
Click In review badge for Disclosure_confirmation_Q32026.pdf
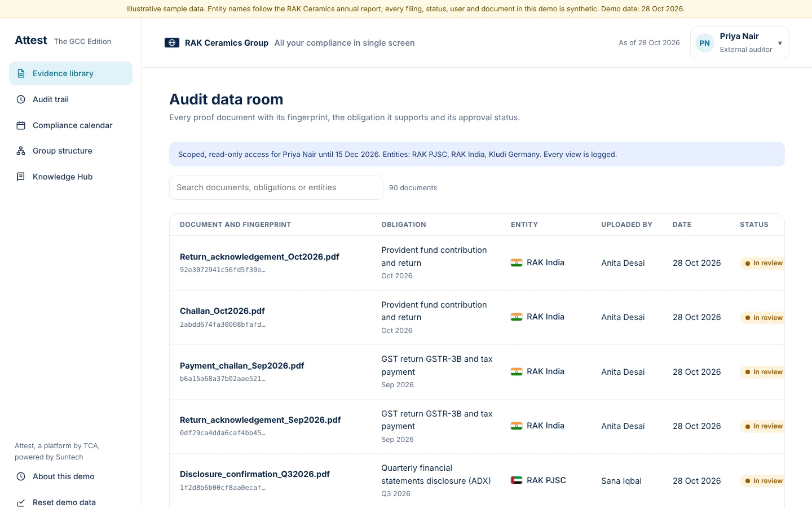point(762,481)
